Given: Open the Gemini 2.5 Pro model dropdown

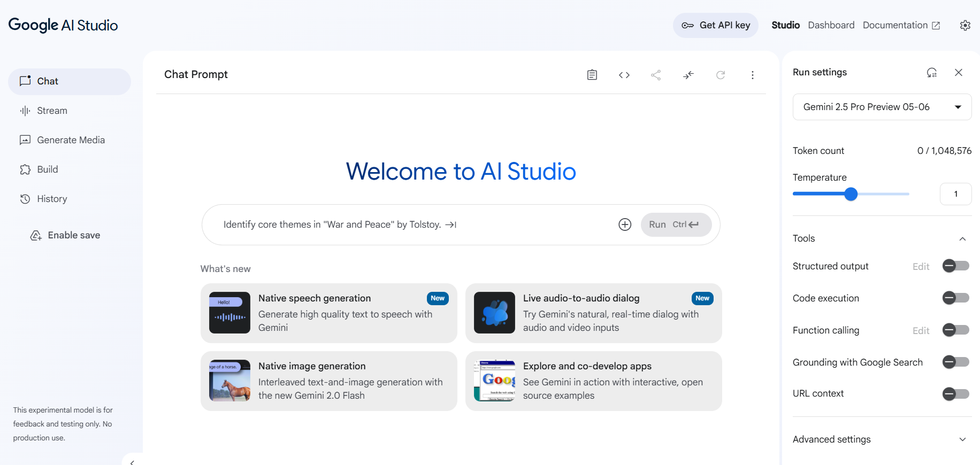Looking at the screenshot, I should pos(882,107).
